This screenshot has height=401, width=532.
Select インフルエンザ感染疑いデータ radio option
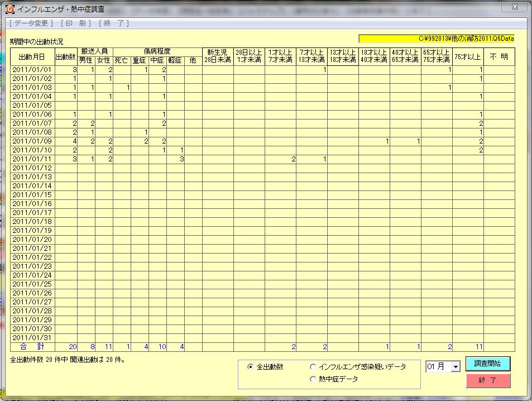[313, 367]
